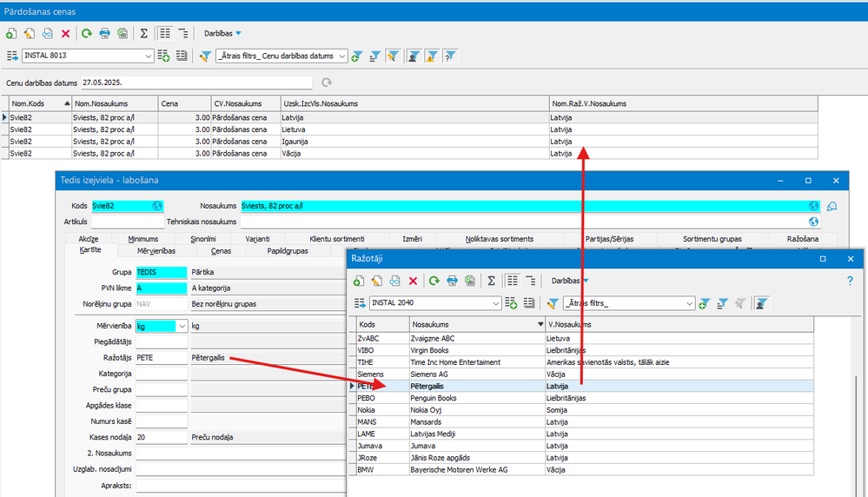The height and width of the screenshot is (497, 868).
Task: Click new record icon in Ražotāji window
Action: (x=359, y=282)
